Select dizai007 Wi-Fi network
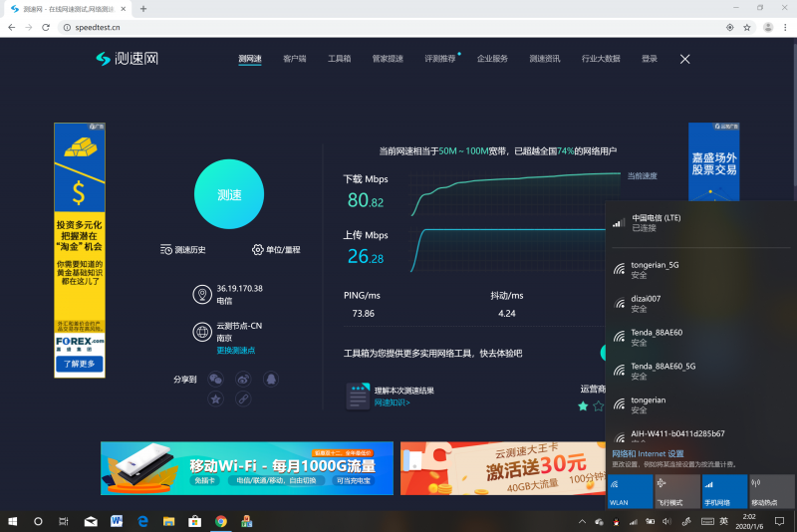The width and height of the screenshot is (797, 532). (x=701, y=303)
